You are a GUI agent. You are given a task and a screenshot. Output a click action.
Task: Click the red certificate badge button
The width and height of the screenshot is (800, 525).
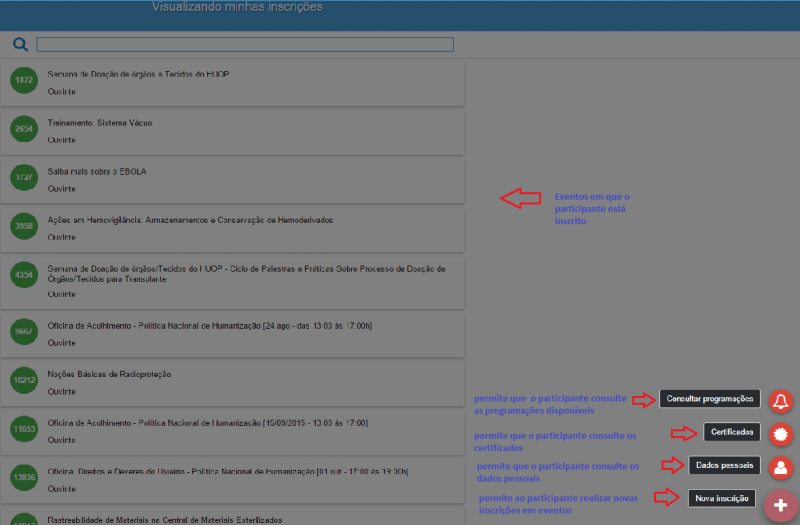781,434
